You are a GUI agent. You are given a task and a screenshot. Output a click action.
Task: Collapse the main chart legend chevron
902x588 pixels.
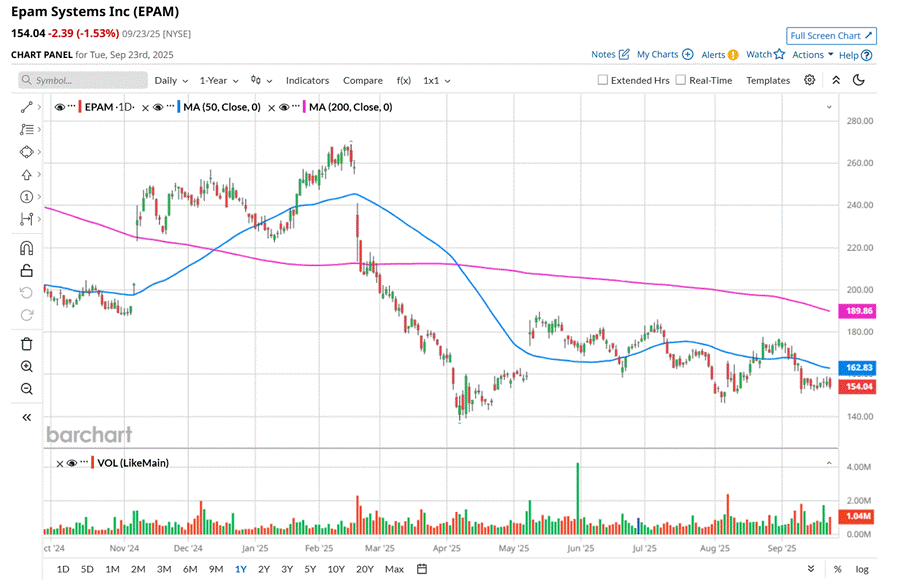pyautogui.click(x=829, y=107)
